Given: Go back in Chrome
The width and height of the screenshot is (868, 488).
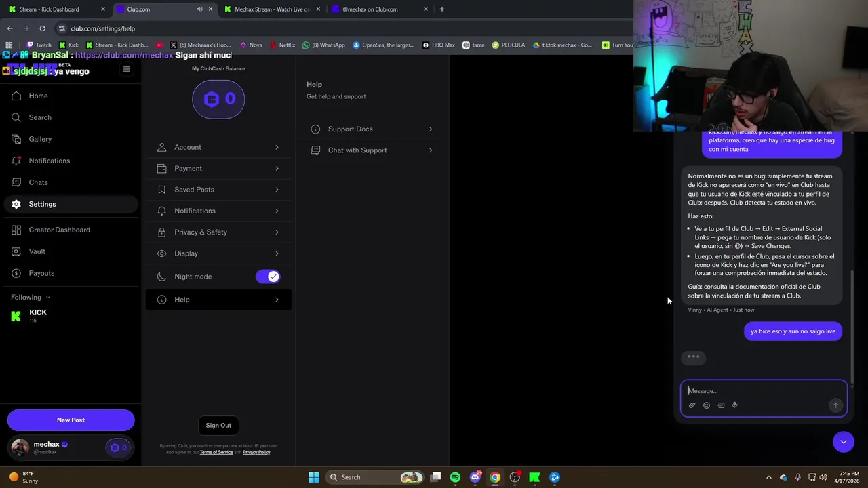Looking at the screenshot, I should click(x=9, y=28).
